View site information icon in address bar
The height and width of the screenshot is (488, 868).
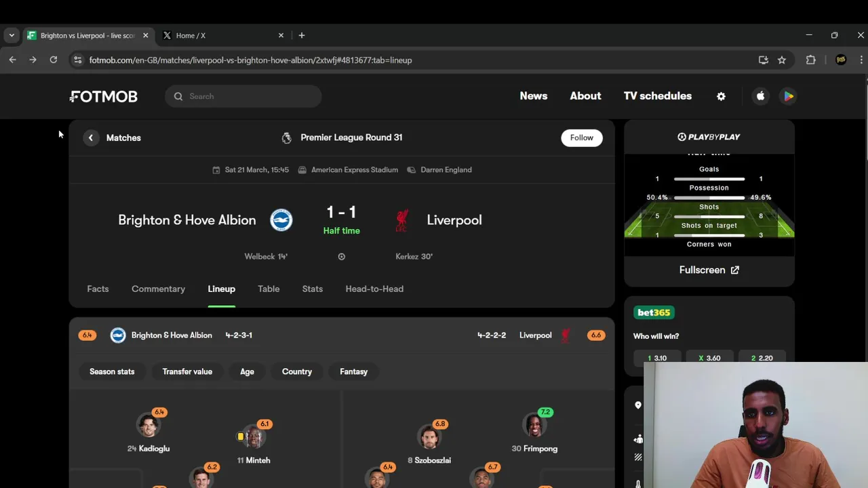coord(78,60)
